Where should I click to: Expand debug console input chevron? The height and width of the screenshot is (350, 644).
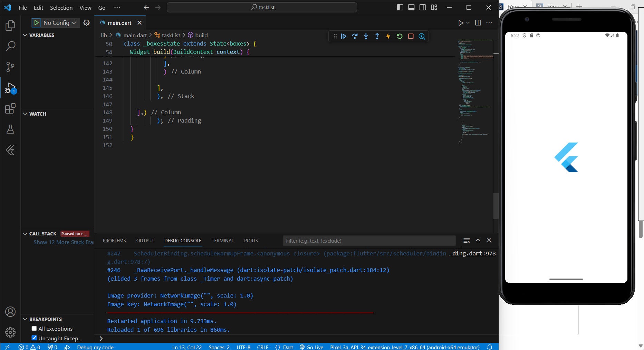click(x=101, y=339)
